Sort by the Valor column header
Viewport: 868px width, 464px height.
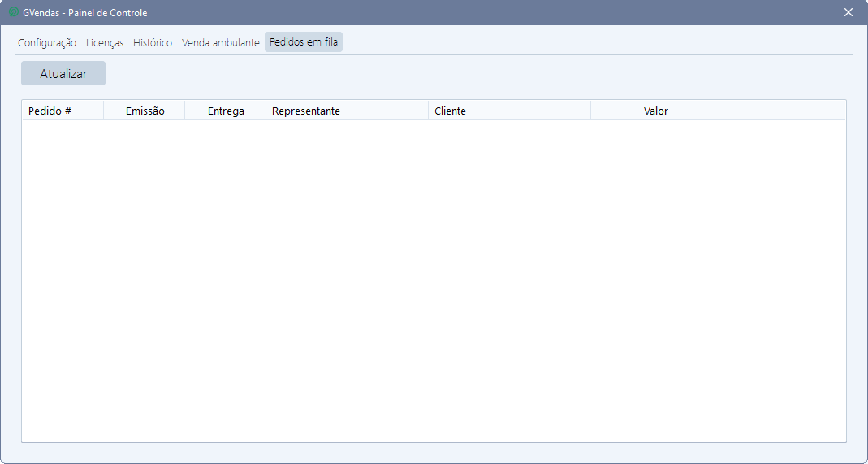[632, 111]
